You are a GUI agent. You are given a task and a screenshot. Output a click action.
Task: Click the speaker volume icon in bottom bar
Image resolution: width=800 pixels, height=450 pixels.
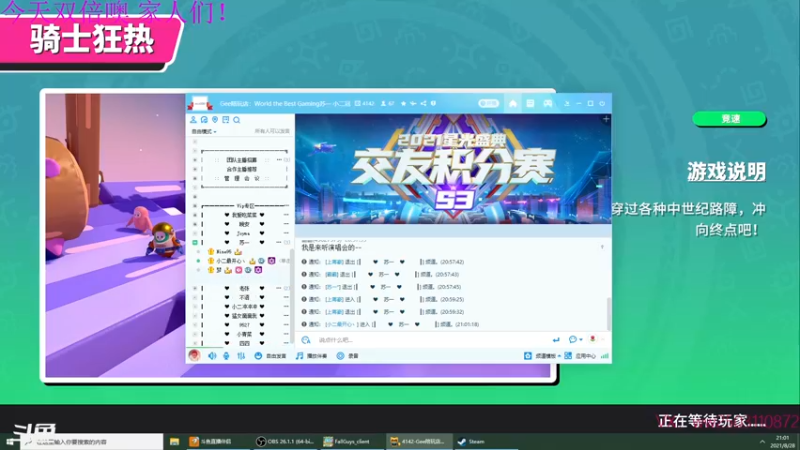click(212, 356)
